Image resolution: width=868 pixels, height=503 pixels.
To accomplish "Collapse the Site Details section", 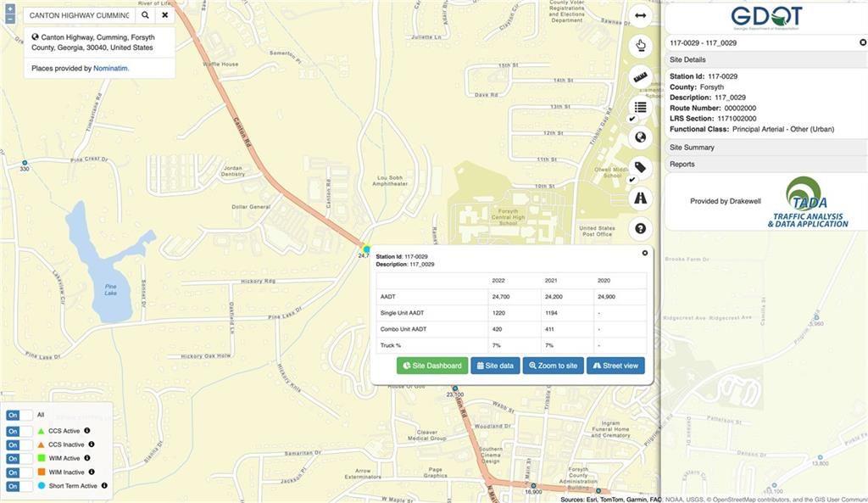I will point(687,60).
